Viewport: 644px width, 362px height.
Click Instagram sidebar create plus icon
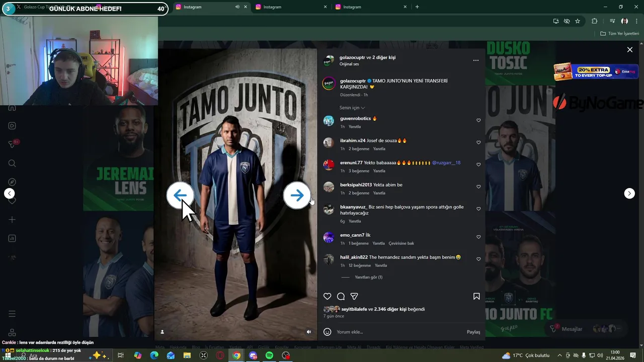pyautogui.click(x=12, y=220)
